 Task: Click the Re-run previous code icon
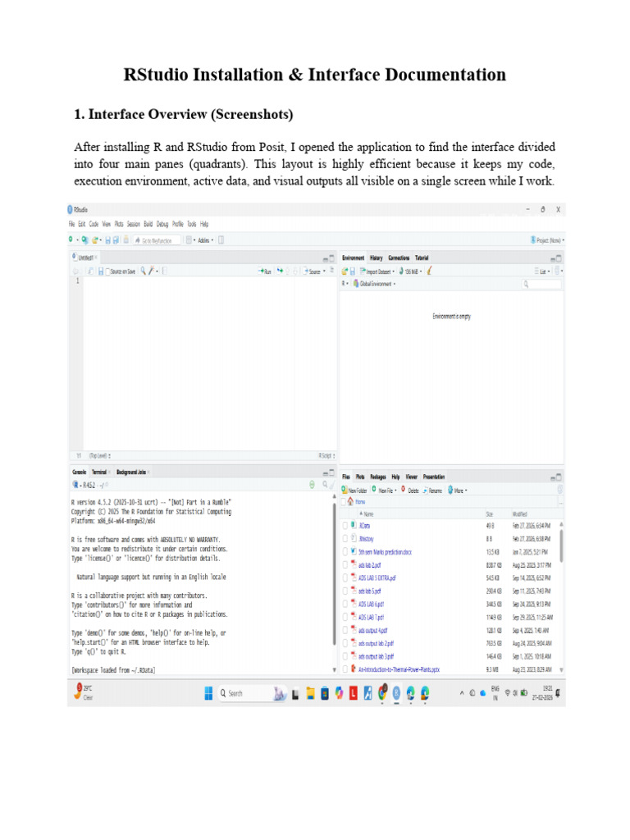click(x=280, y=271)
